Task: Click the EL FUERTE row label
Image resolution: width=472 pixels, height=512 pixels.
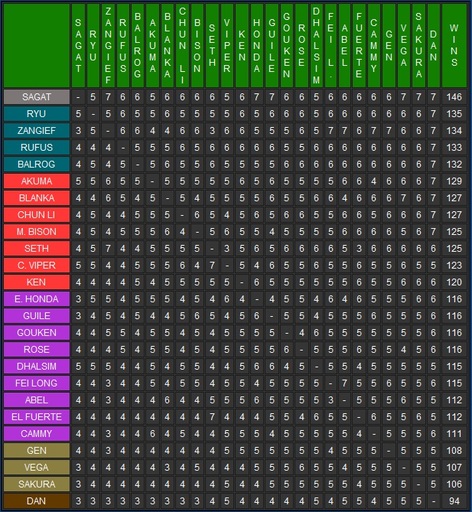Action: coord(37,417)
